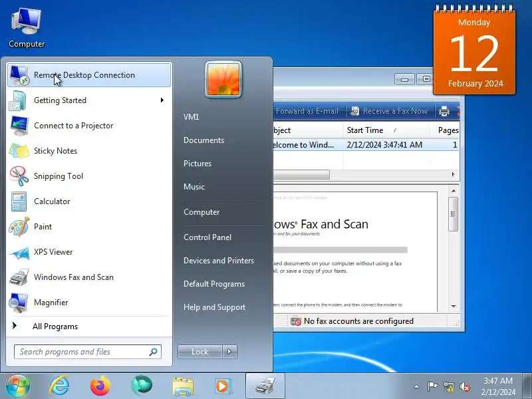532x399 pixels.
Task: Click the user account flower picture
Action: coord(223,79)
